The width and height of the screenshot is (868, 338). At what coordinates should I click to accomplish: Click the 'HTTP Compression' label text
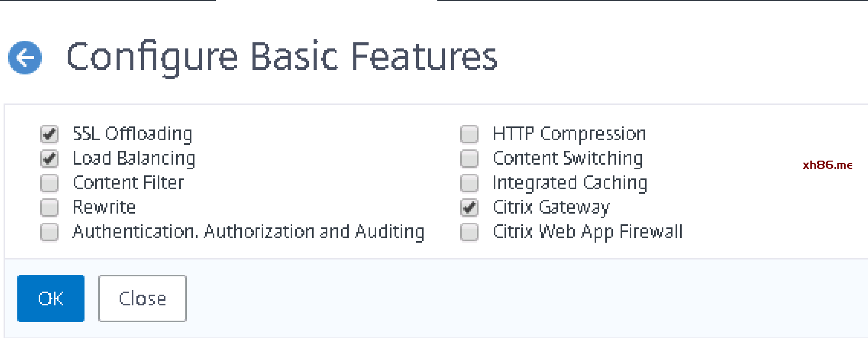tap(569, 134)
